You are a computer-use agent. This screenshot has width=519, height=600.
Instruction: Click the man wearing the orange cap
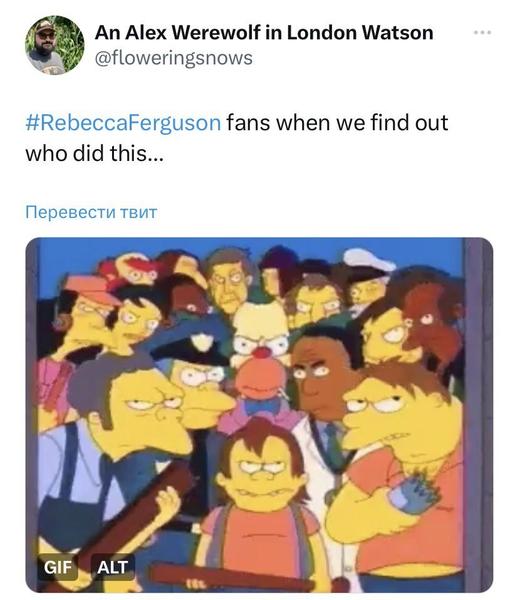point(89,310)
